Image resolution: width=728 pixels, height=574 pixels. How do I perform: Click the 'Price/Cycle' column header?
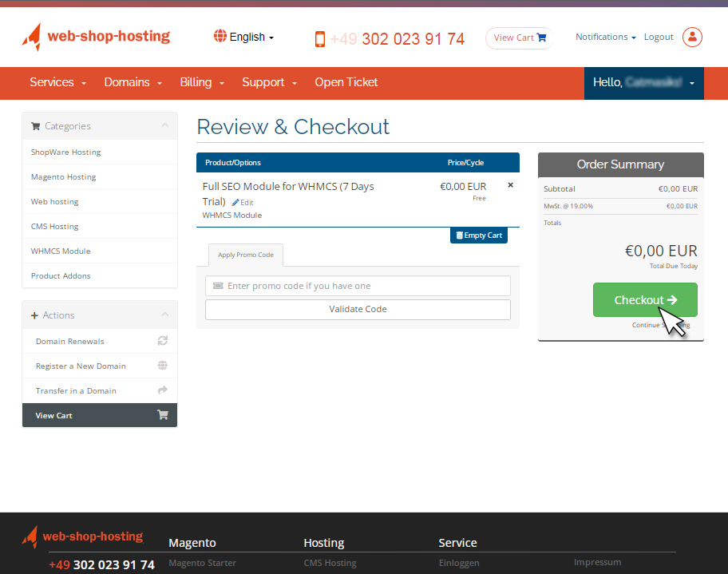[x=465, y=163]
